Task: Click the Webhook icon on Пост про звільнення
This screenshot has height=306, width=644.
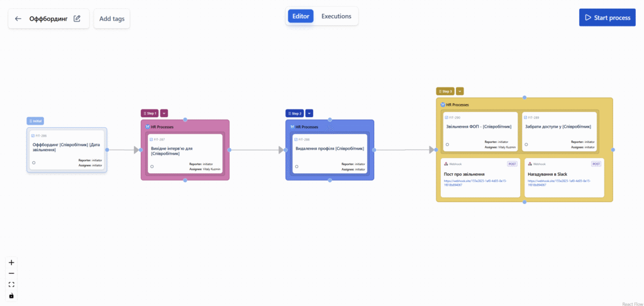Action: pyautogui.click(x=446, y=164)
